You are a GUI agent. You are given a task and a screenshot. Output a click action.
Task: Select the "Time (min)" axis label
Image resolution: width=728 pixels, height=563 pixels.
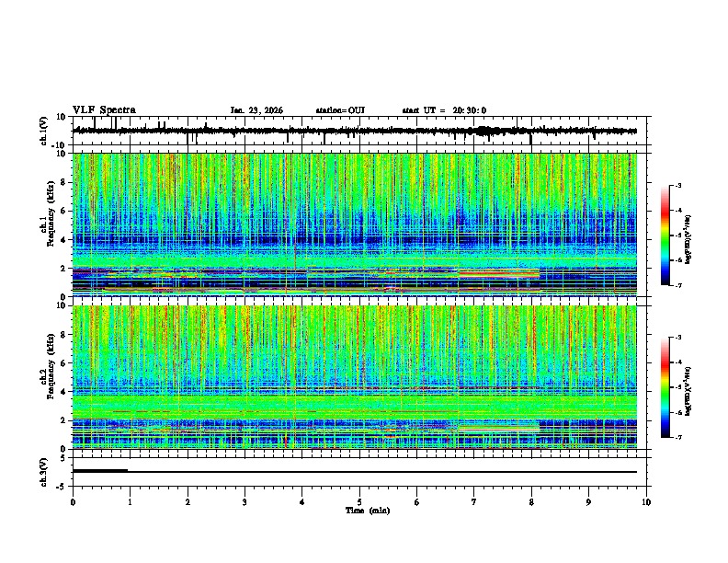pyautogui.click(x=368, y=511)
